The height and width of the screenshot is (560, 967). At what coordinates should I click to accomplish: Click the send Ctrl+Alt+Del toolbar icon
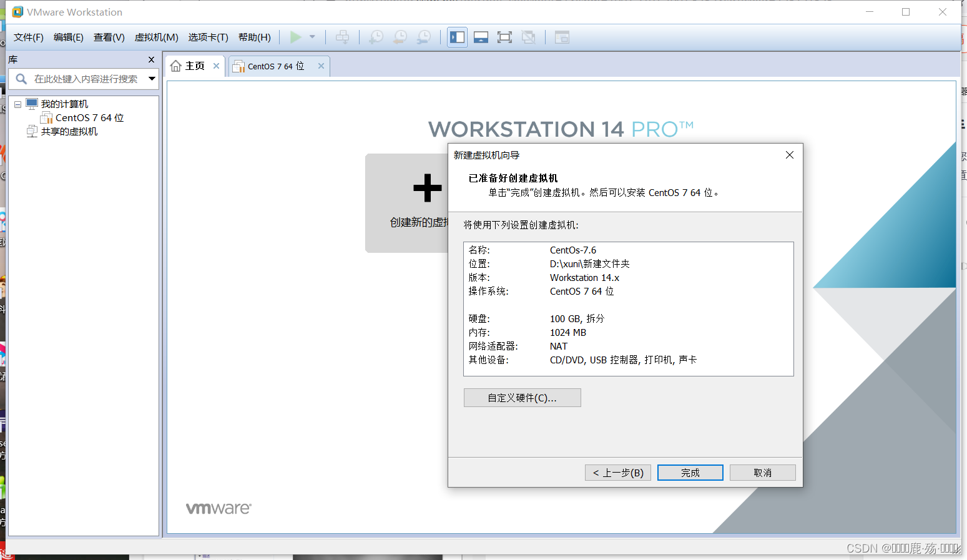coord(342,37)
